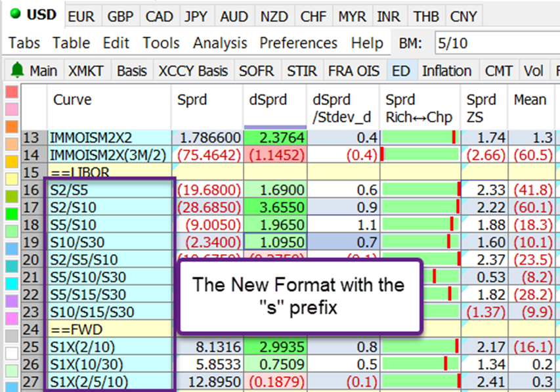Image resolution: width=560 pixels, height=392 pixels.
Task: Open the Analysis menu
Action: click(220, 43)
